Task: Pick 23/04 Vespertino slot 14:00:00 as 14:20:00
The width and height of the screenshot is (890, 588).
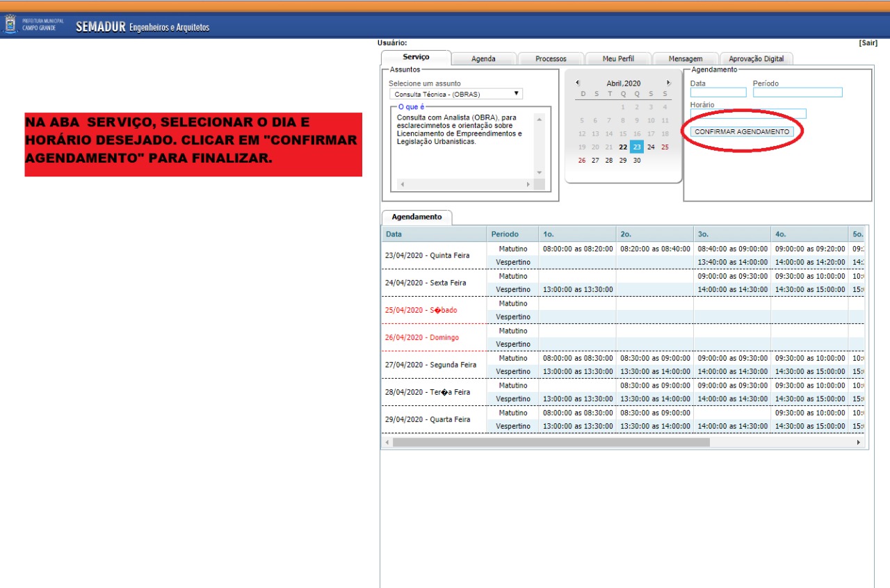Action: click(810, 262)
